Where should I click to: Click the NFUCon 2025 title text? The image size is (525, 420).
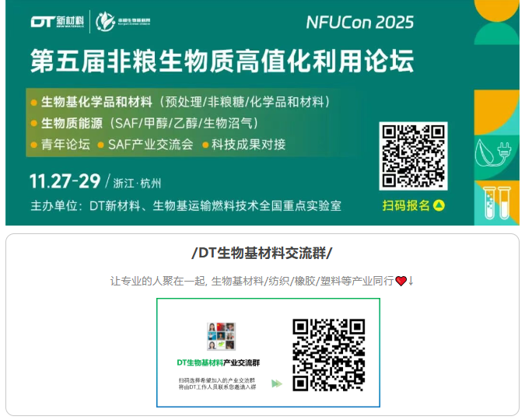(x=360, y=23)
